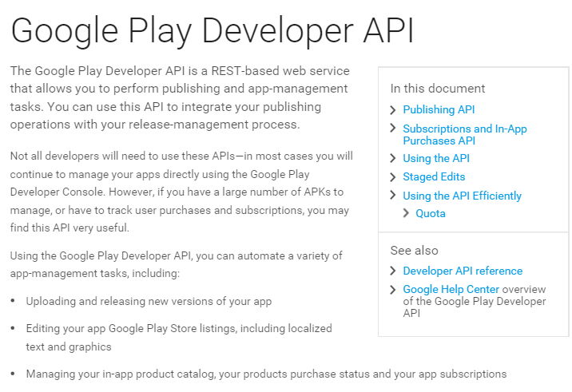Open Developer API reference link
Viewport: 572px width, 392px height.
pos(463,271)
